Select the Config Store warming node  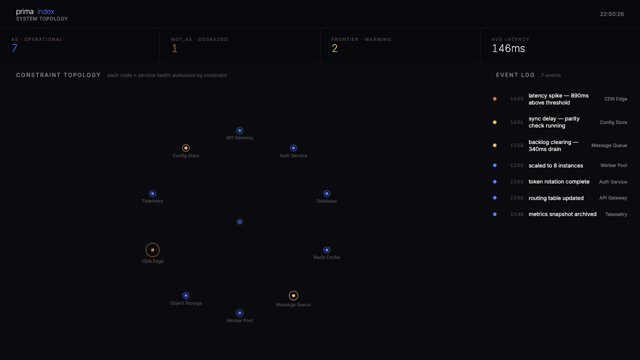186,148
